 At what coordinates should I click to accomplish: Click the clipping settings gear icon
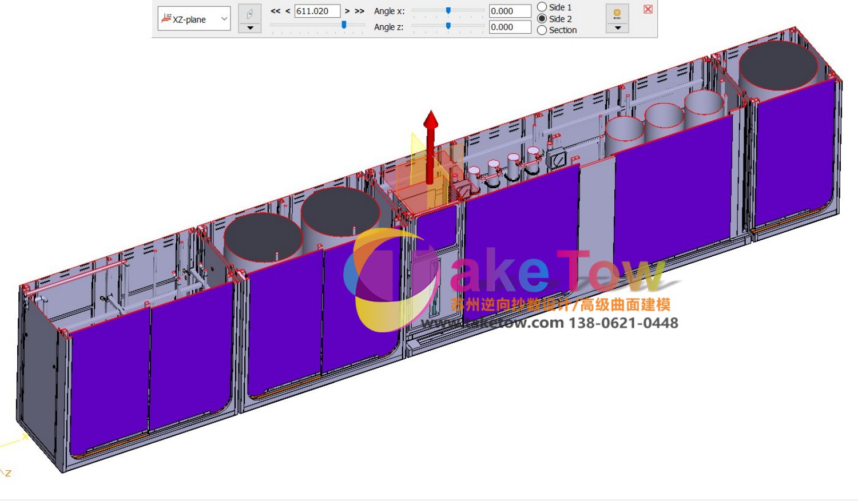coord(617,14)
